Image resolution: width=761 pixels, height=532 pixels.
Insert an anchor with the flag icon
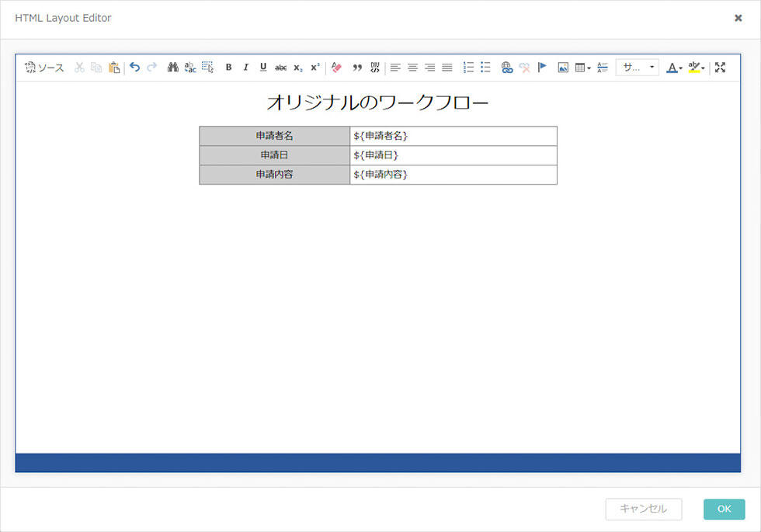[542, 68]
